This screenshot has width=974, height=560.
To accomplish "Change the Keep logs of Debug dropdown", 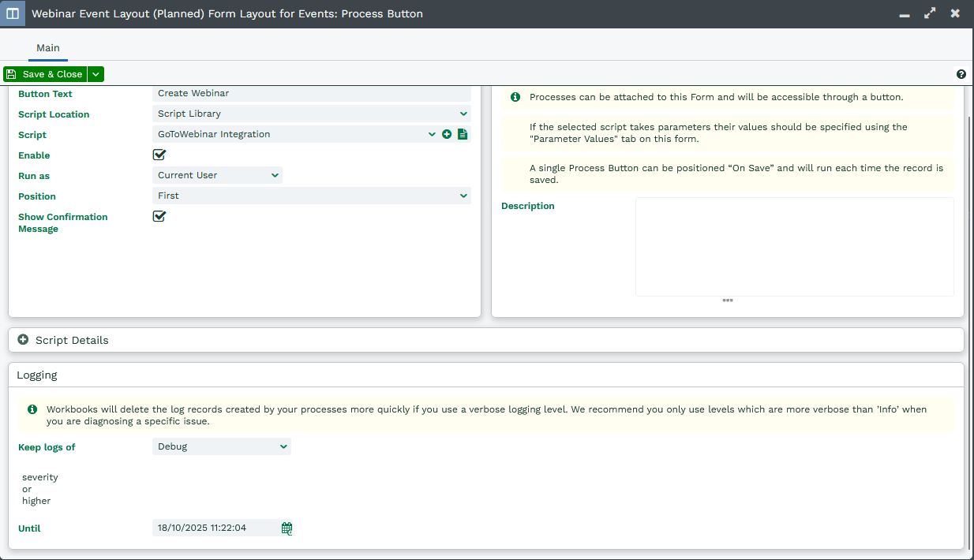I will click(221, 446).
